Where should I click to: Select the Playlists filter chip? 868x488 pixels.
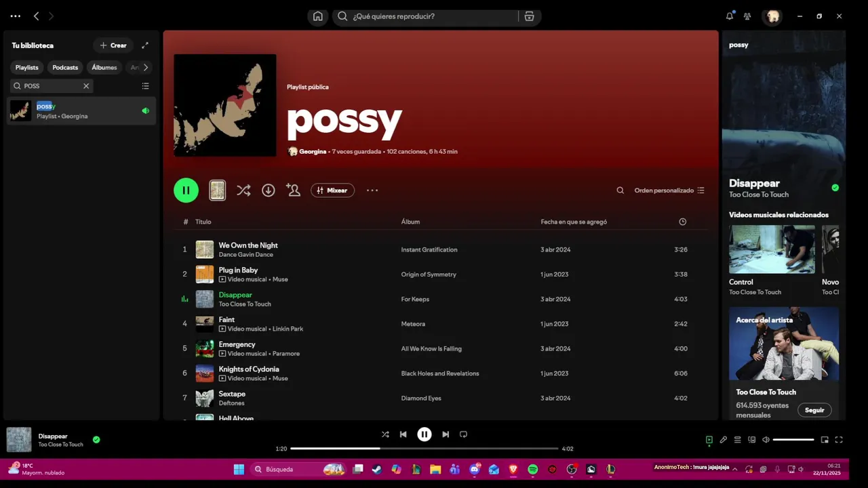27,67
